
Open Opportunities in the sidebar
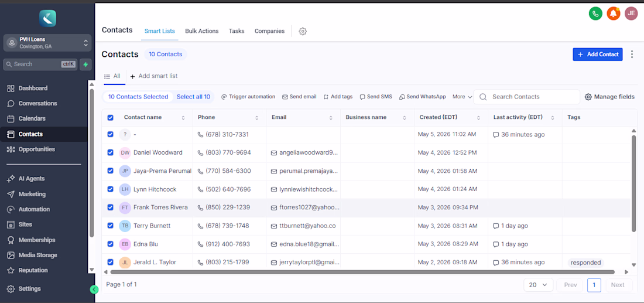click(36, 149)
